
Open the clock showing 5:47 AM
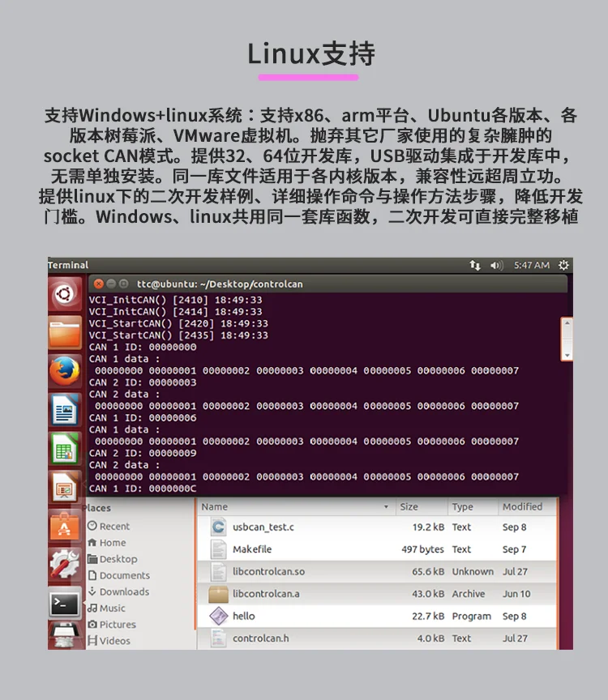531,265
